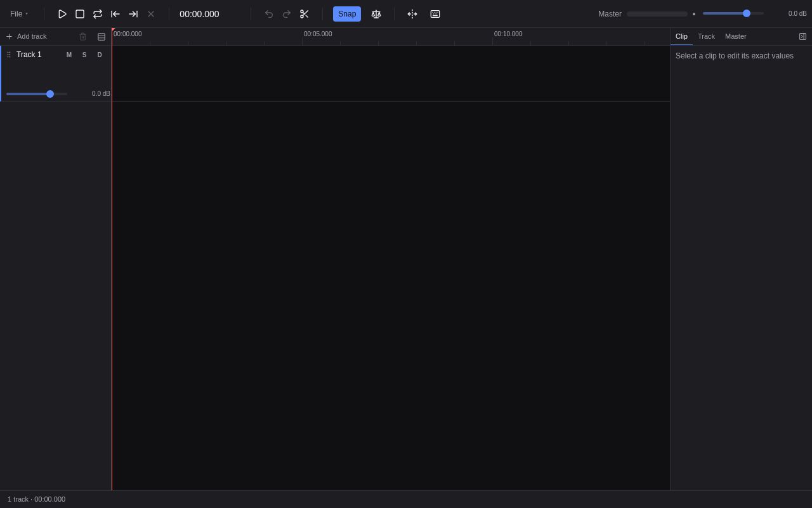Click the 00:10.000 ruler mark
Image resolution: width=812 pixels, height=508 pixels.
(508, 34)
